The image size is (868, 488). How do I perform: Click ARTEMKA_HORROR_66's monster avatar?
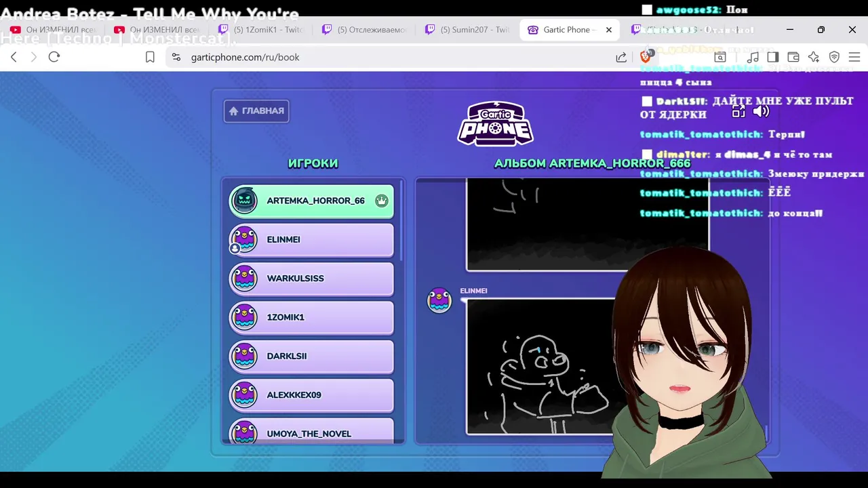point(244,201)
